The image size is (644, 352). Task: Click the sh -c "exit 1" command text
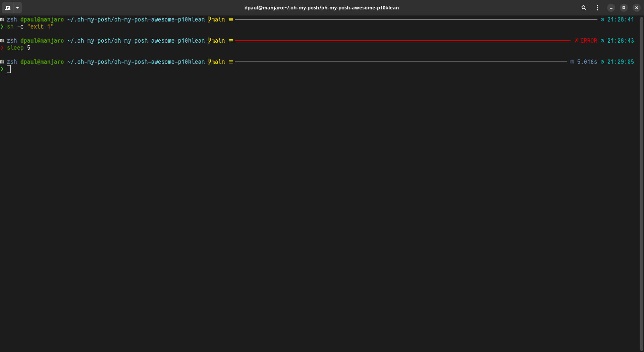click(x=30, y=27)
